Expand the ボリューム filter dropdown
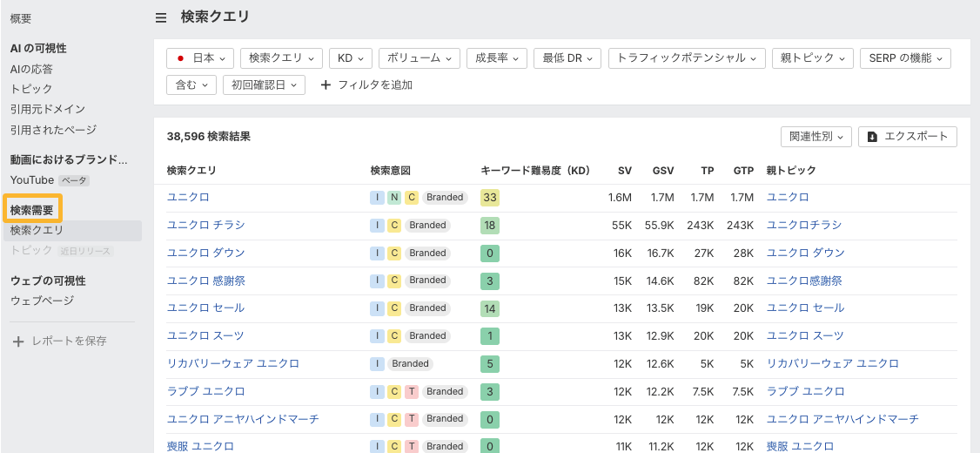The height and width of the screenshot is (453, 980). click(419, 58)
